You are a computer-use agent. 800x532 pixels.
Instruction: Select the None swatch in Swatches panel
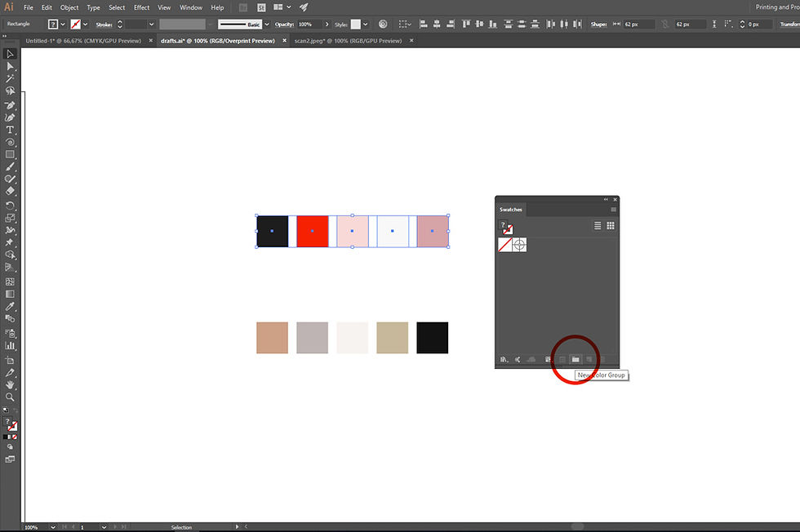505,244
